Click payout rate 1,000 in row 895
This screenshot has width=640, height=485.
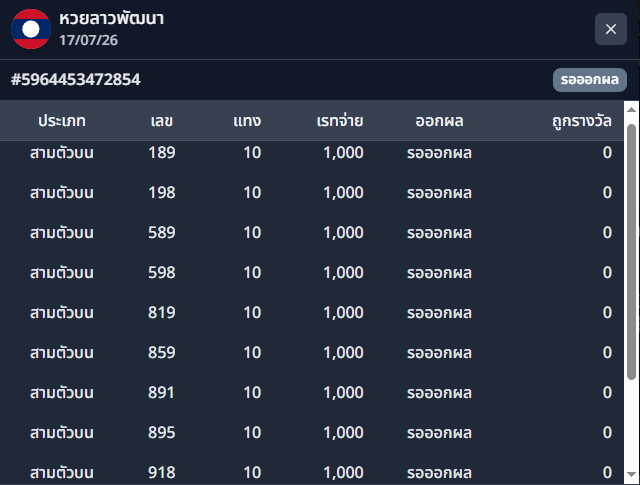[343, 433]
